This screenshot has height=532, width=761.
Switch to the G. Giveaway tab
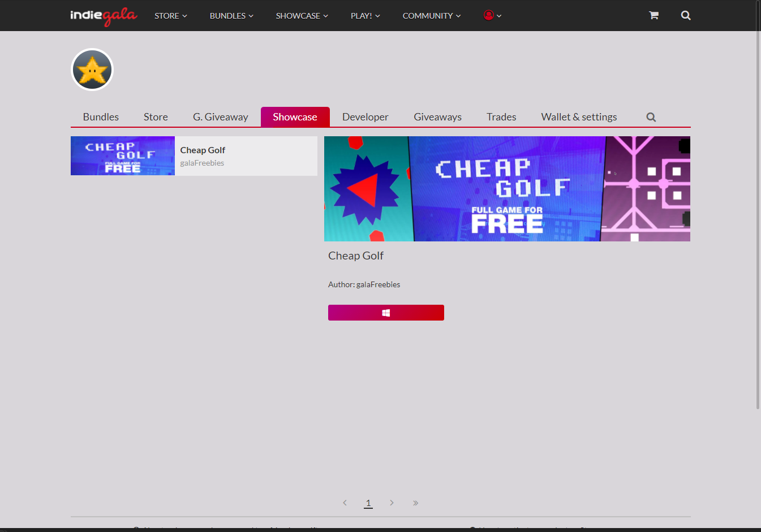pyautogui.click(x=221, y=117)
